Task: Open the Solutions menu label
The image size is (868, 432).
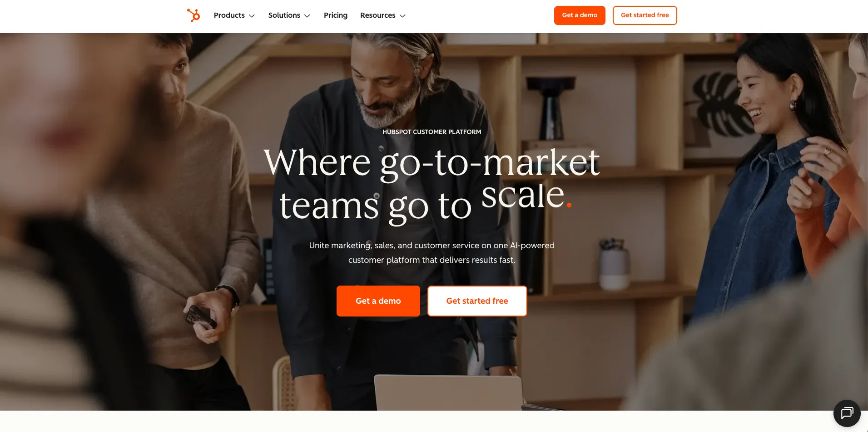Action: point(284,15)
